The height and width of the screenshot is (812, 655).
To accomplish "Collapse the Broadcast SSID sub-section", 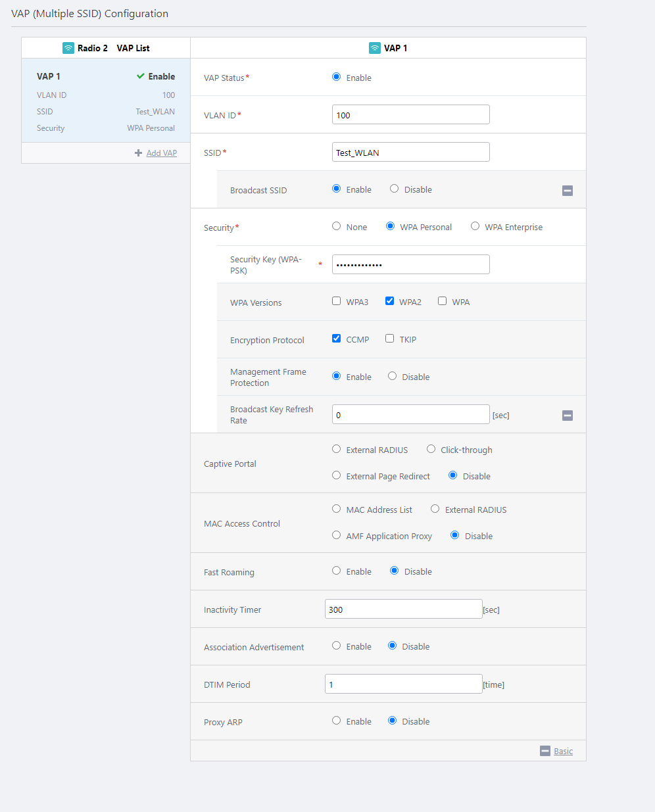I will click(x=568, y=191).
